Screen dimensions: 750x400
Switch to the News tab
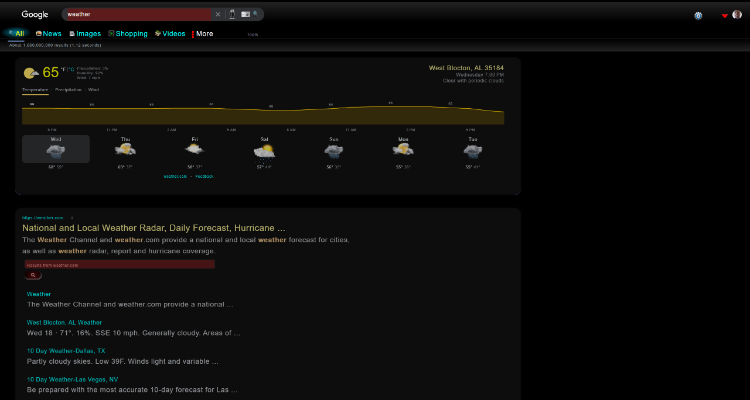tap(48, 33)
